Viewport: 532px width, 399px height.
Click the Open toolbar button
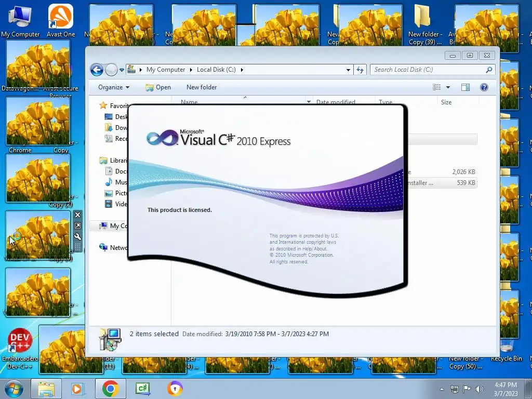pos(158,87)
